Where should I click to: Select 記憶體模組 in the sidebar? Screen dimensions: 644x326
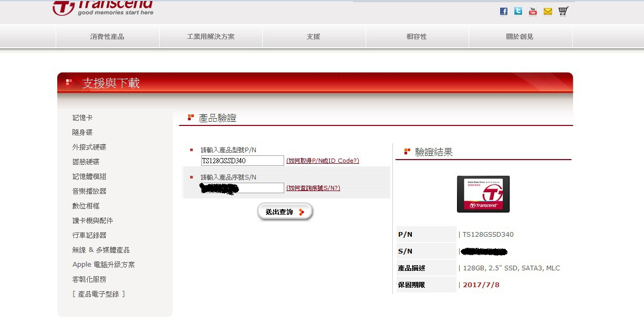[89, 176]
